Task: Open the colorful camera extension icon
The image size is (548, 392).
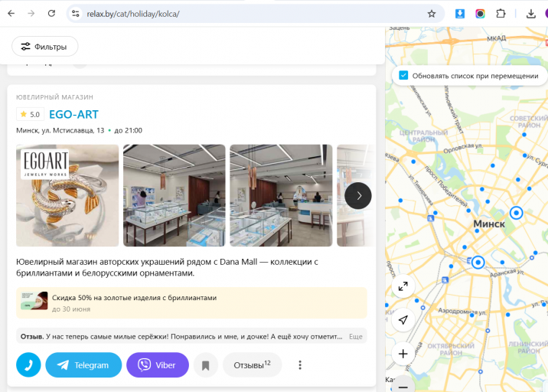Action: 480,14
